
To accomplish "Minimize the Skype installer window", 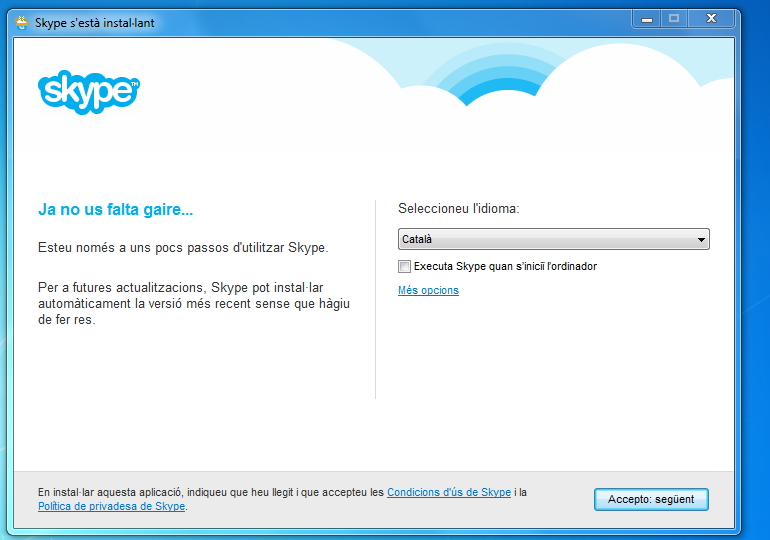I will (647, 18).
